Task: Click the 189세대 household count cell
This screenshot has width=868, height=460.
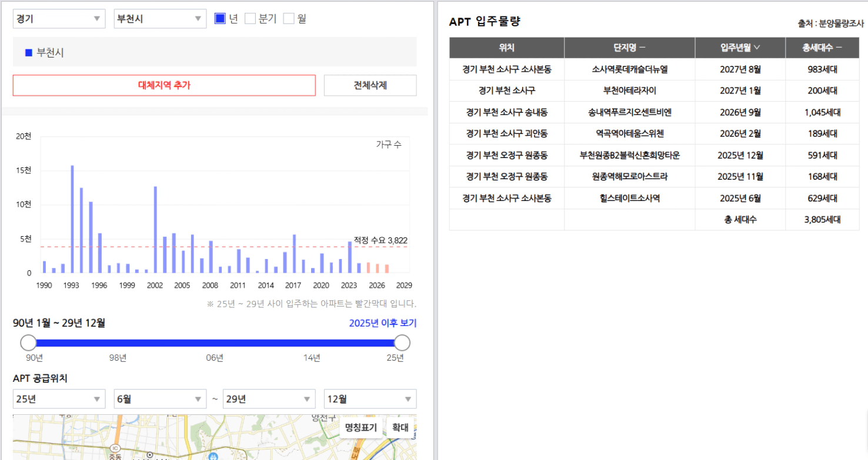Action: point(822,134)
